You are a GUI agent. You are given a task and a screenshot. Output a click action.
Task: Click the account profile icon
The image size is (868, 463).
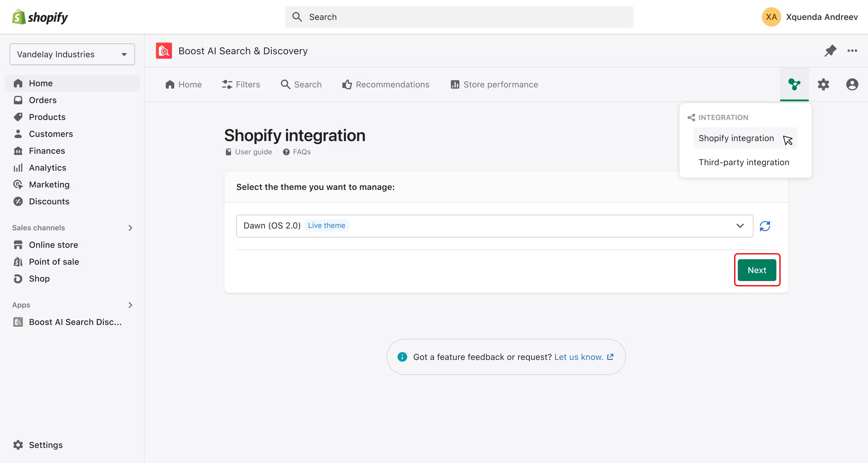852,84
